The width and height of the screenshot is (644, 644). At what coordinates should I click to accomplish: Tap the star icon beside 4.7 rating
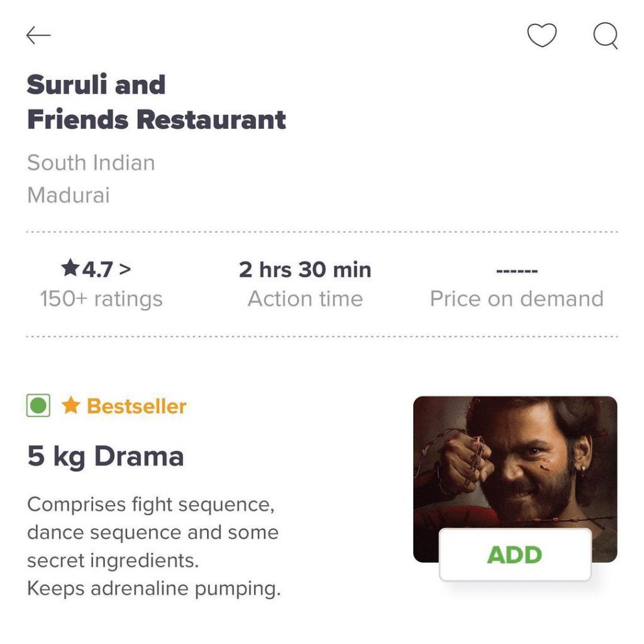click(70, 268)
